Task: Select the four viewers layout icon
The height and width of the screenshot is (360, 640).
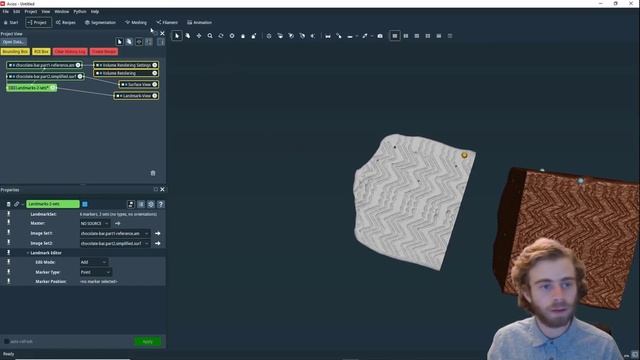Action: 428,36
